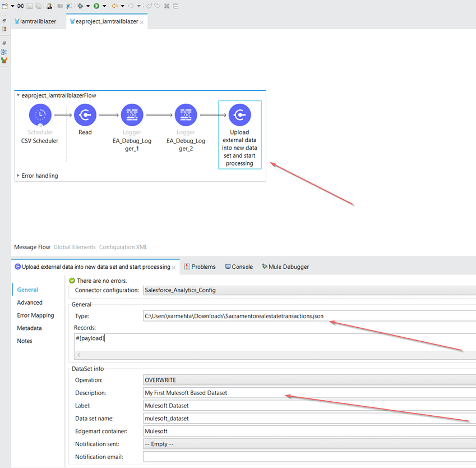Select the CSV Scheduler component icon
The width and height of the screenshot is (476, 468).
(x=40, y=115)
